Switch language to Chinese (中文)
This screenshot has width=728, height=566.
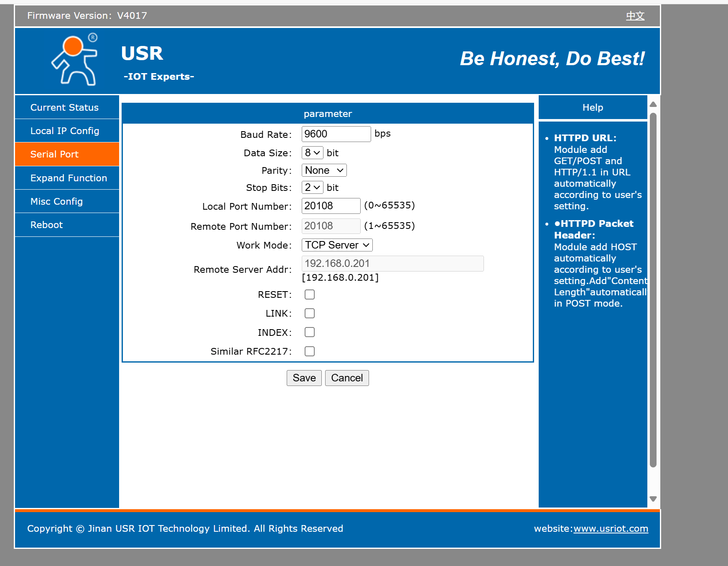coord(635,16)
